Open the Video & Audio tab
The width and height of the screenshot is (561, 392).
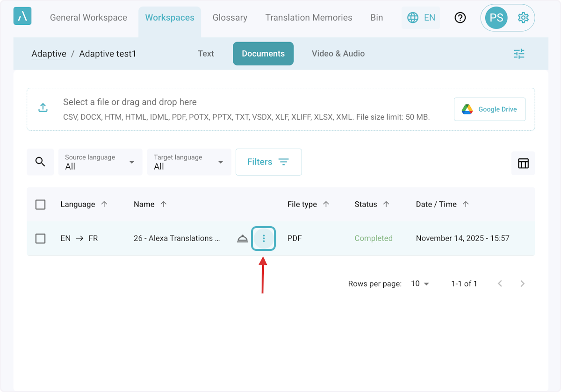point(338,54)
